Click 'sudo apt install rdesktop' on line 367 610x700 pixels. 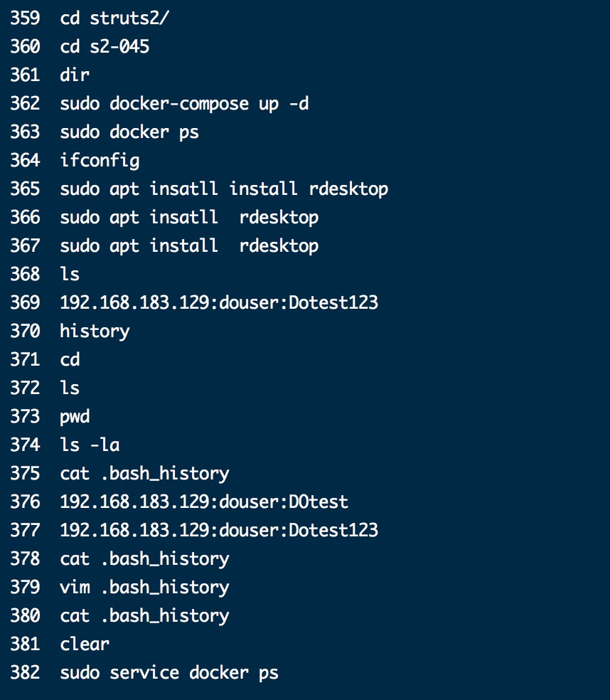coord(189,246)
